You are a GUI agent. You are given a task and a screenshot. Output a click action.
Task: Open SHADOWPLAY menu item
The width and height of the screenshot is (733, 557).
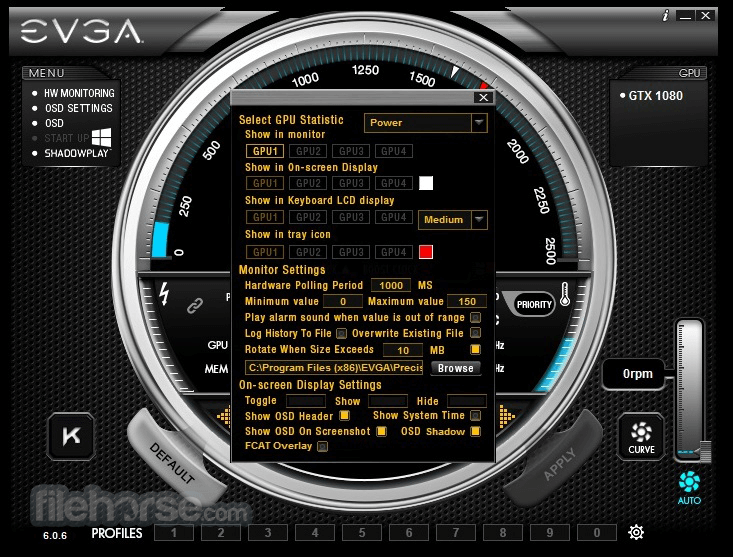[x=77, y=153]
